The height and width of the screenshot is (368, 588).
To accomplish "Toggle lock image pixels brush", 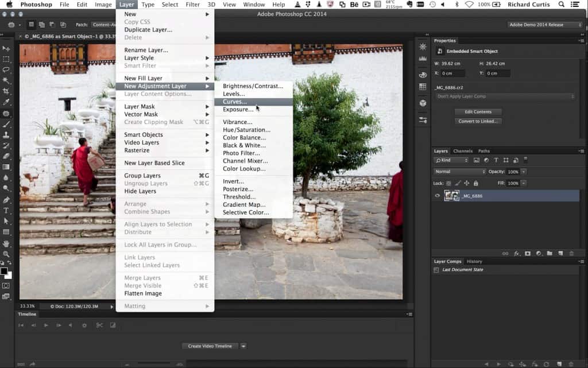I will click(x=458, y=183).
